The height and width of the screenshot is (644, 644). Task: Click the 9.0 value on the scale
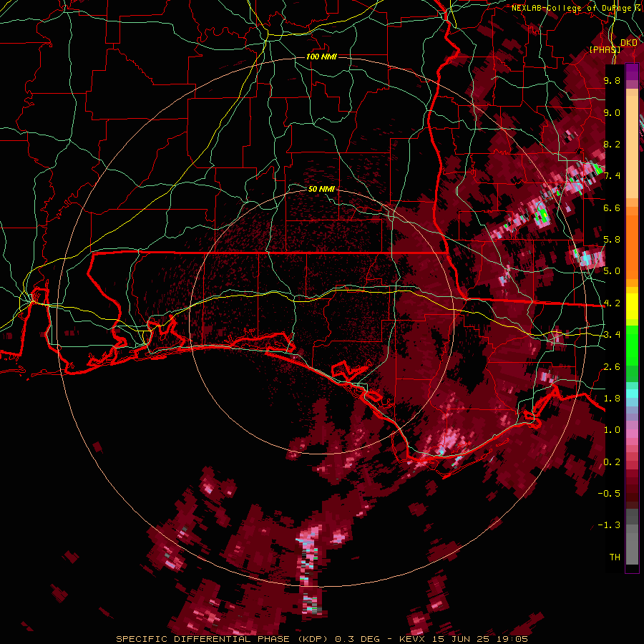612,112
